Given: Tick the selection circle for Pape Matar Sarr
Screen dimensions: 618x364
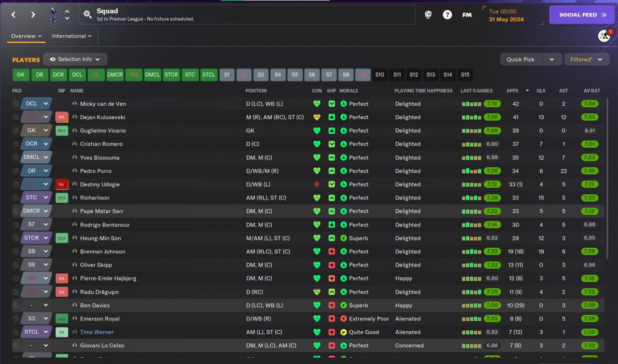Looking at the screenshot, I should pyautogui.click(x=16, y=211).
